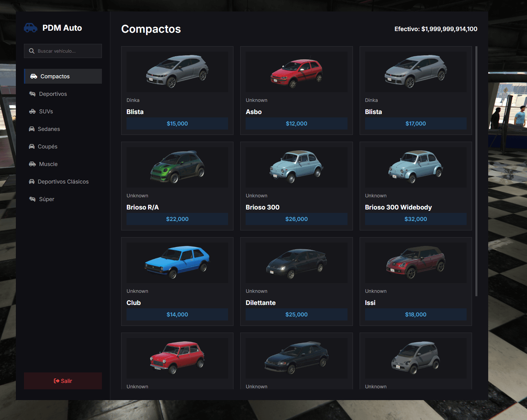This screenshot has width=527, height=420.
Task: Pick the Sedanes sidebar car icon
Action: coord(32,129)
